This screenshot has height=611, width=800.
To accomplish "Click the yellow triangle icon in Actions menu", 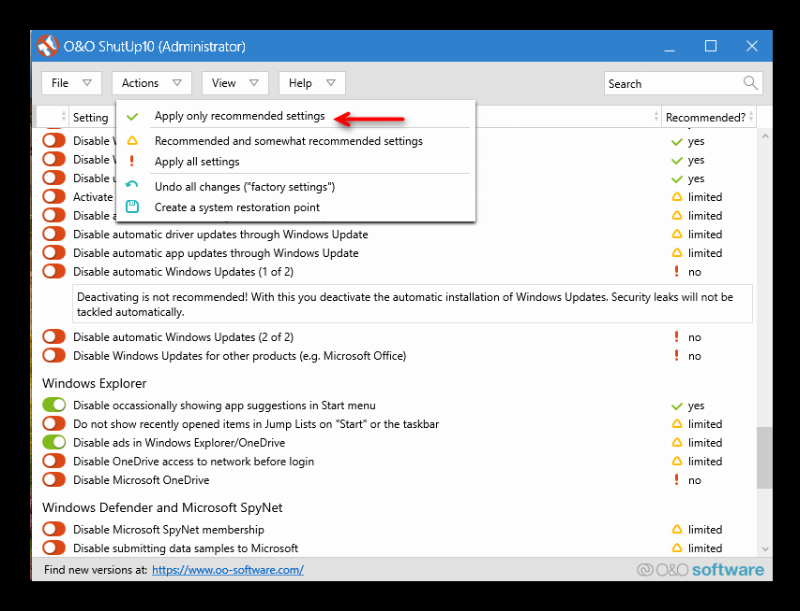I will (x=132, y=142).
